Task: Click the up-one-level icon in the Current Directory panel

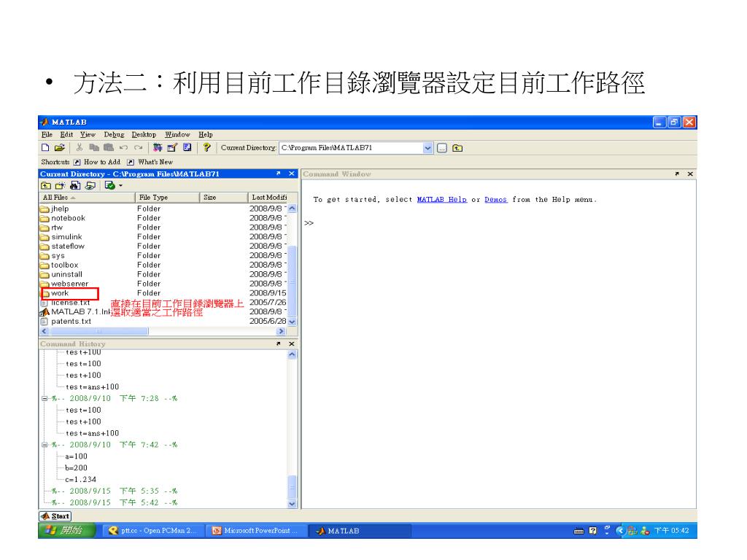Action: click(46, 185)
